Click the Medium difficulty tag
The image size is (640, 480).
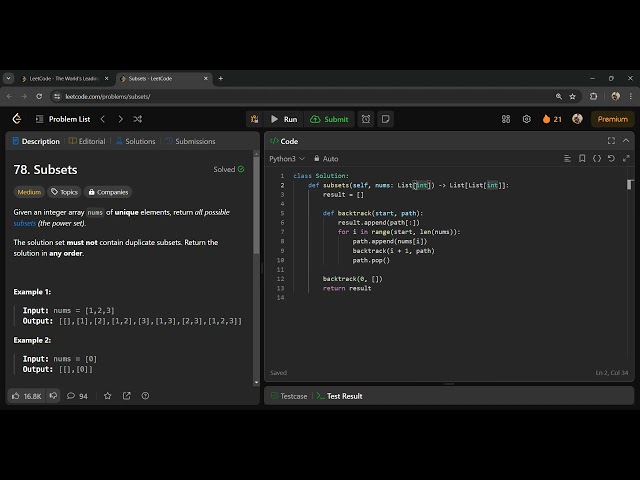click(29, 192)
